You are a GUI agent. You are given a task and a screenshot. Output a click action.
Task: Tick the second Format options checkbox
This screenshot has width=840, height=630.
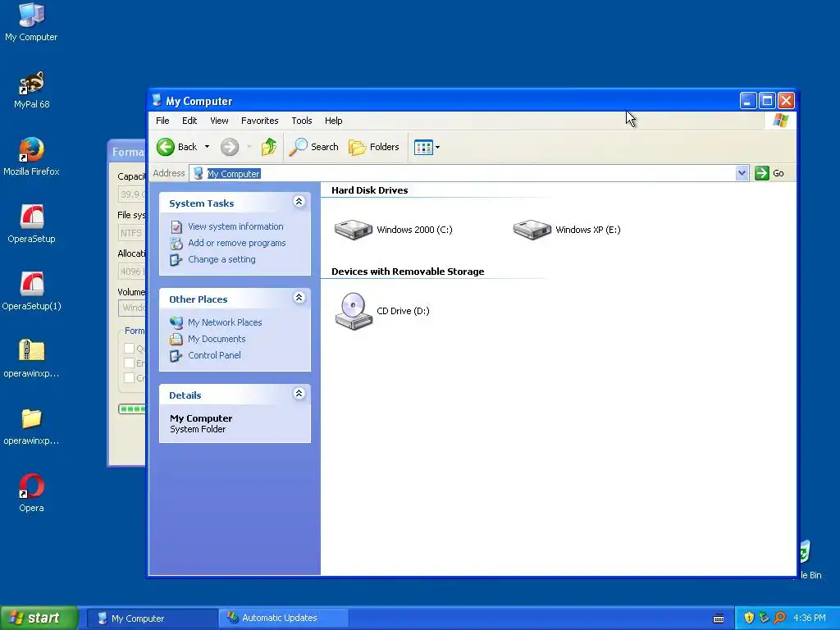coord(129,363)
